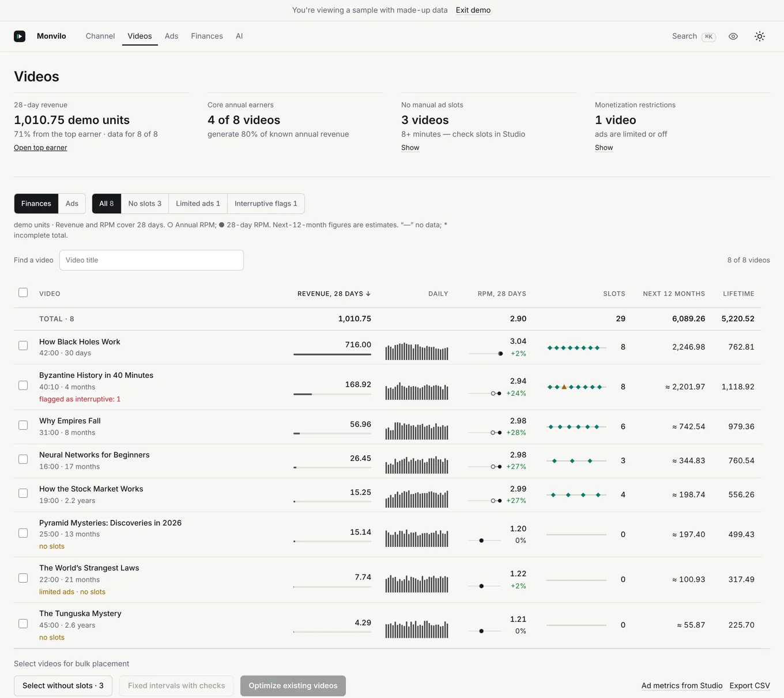Switch to the AI navigation tab
784x698 pixels.
tap(239, 36)
